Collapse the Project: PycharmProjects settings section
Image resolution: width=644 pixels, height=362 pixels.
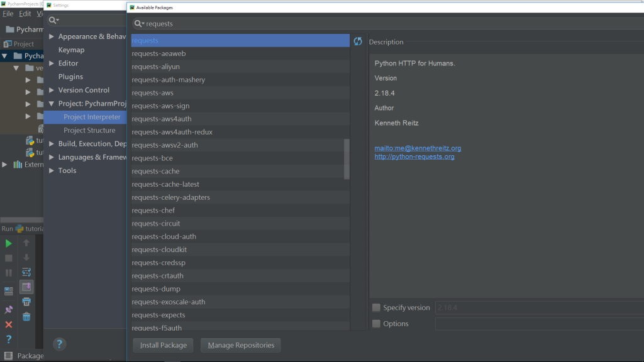point(52,104)
